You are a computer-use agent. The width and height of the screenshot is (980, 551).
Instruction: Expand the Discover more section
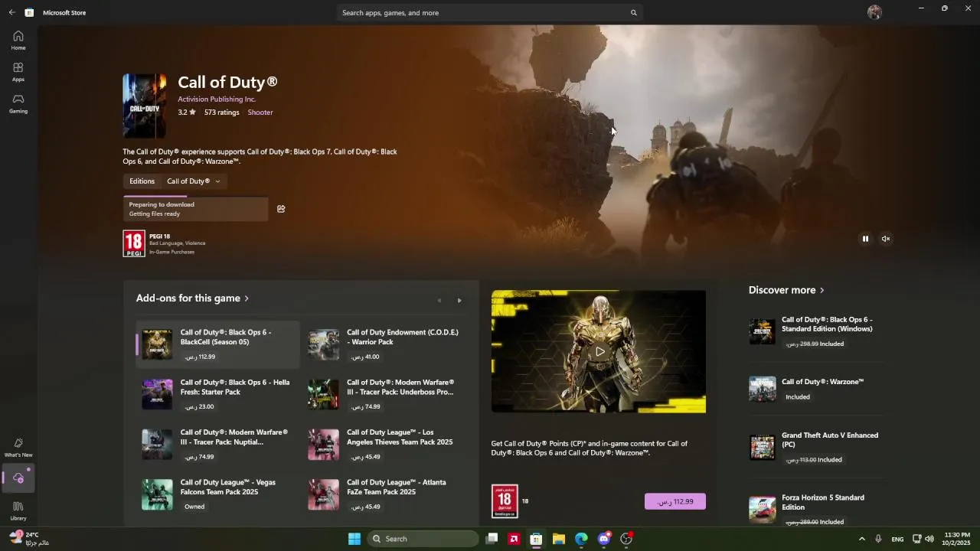[786, 290]
